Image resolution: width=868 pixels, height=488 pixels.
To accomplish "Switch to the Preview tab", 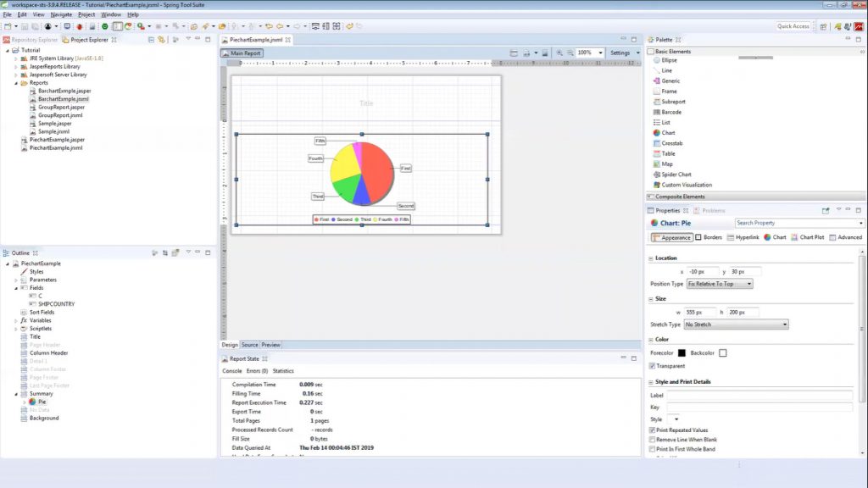I will click(270, 345).
